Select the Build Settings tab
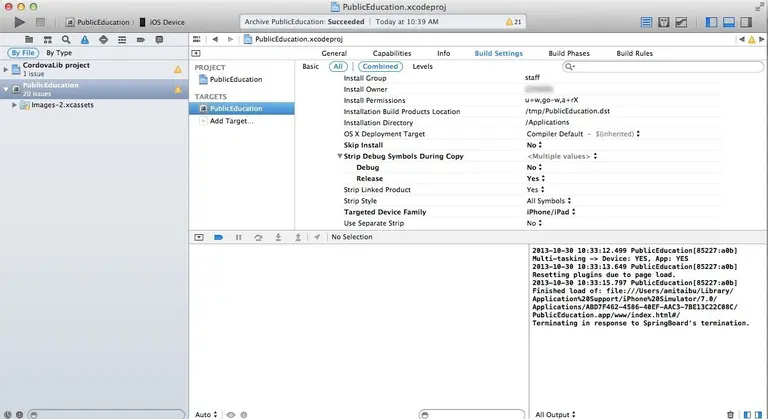The height and width of the screenshot is (419, 768). (x=499, y=53)
